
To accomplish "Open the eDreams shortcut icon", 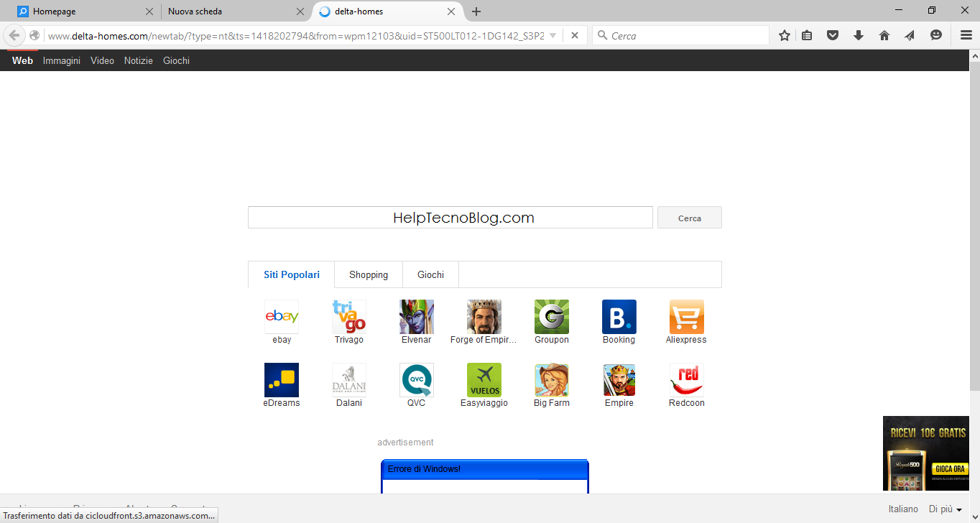I will point(282,380).
